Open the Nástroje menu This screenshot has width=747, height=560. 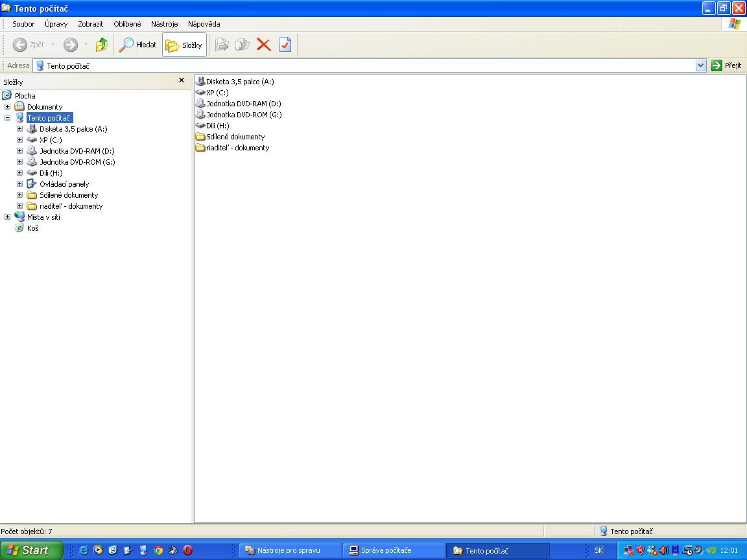(164, 24)
